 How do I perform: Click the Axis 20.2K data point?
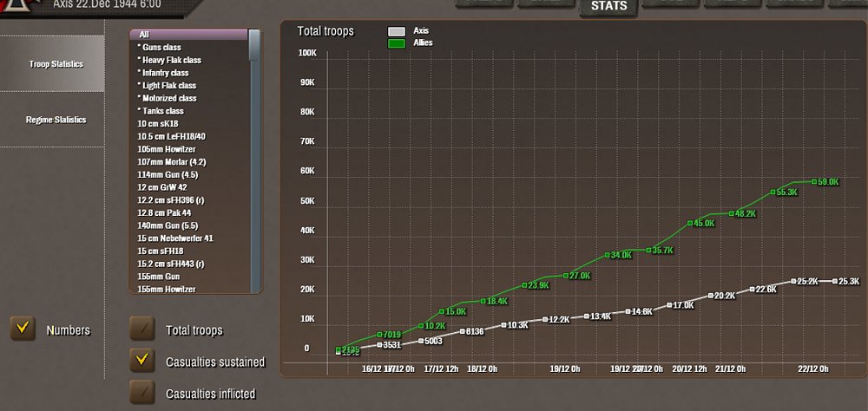pyautogui.click(x=711, y=296)
